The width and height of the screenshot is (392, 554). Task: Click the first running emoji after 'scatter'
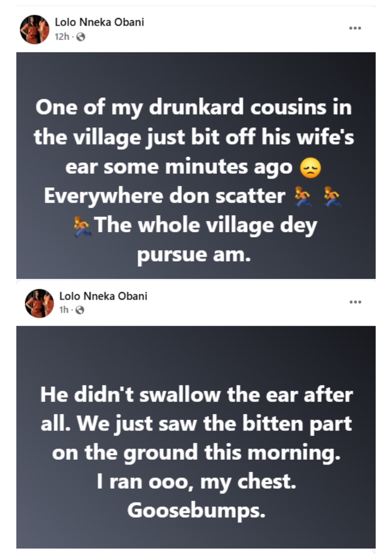tap(303, 197)
